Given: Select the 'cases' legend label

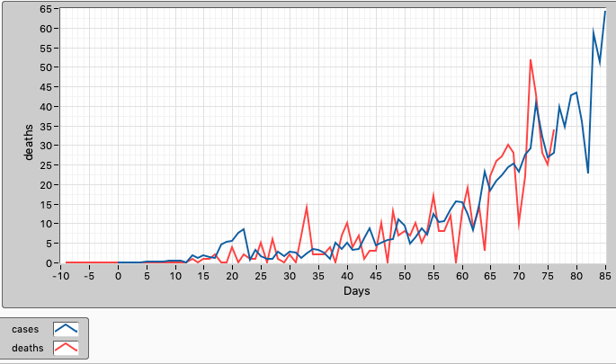Looking at the screenshot, I should tap(25, 329).
